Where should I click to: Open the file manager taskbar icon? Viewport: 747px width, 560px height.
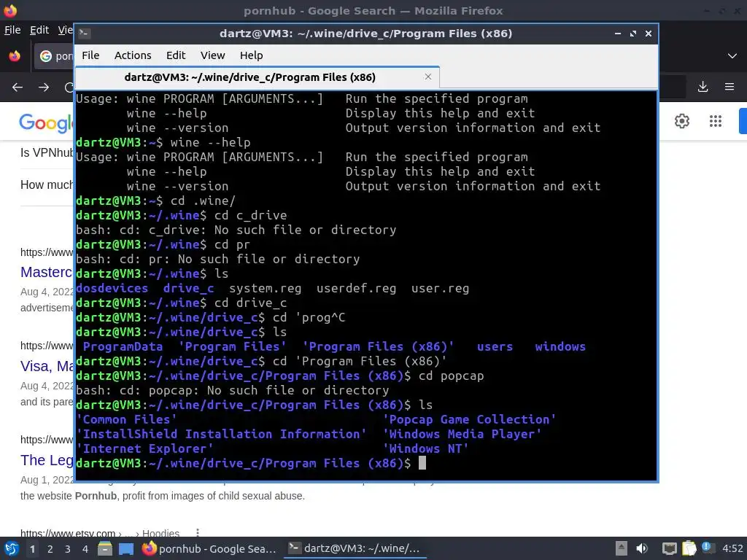tap(105, 548)
